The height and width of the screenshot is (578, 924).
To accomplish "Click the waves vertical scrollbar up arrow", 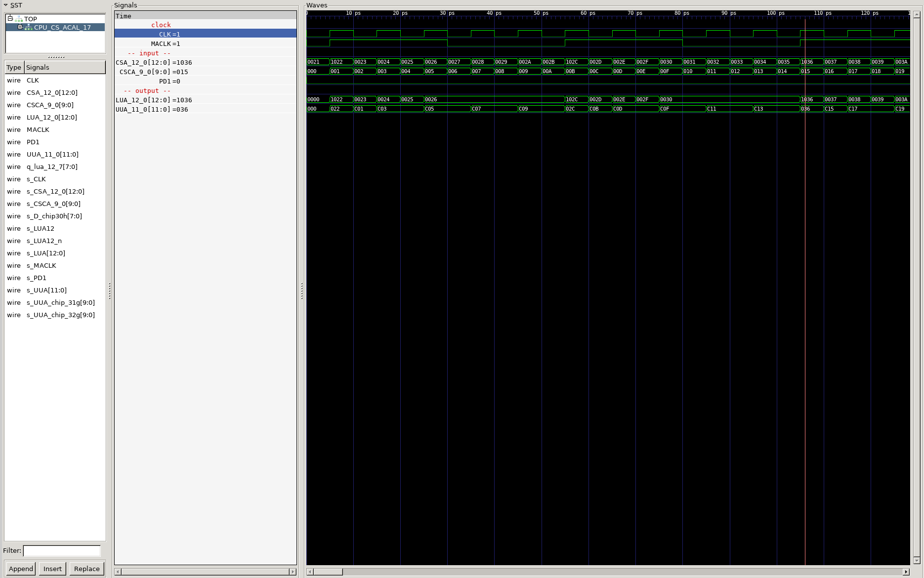I will pos(917,14).
